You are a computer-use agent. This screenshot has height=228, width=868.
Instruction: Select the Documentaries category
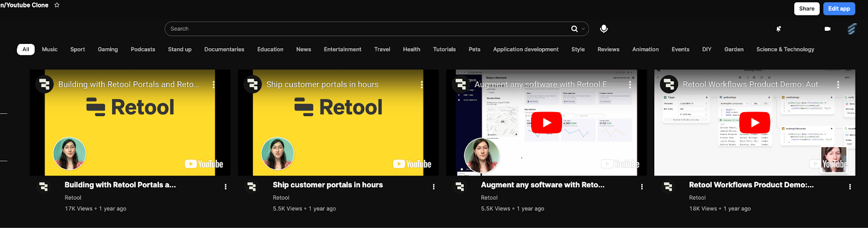[224, 49]
